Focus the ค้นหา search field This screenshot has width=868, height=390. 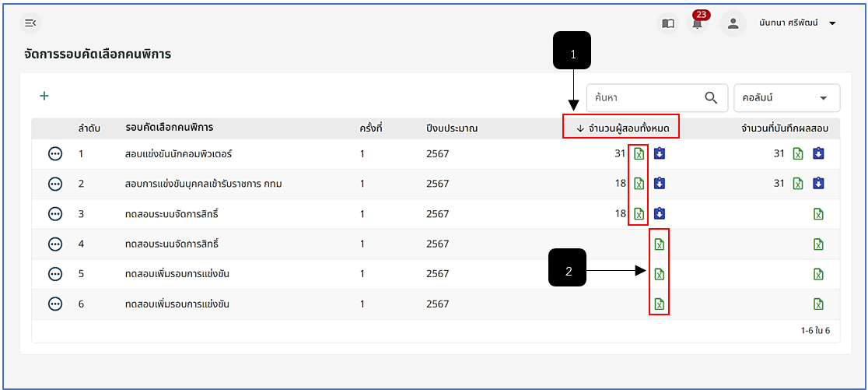tap(645, 97)
